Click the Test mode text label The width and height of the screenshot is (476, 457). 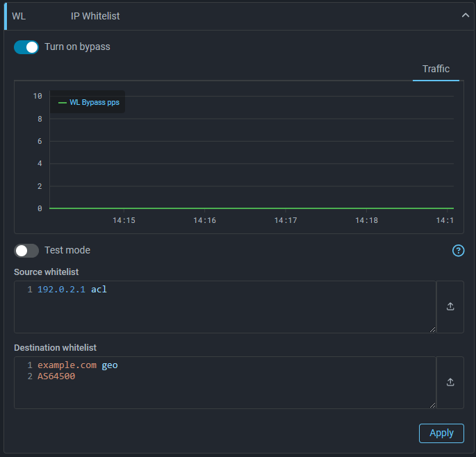pyautogui.click(x=67, y=250)
